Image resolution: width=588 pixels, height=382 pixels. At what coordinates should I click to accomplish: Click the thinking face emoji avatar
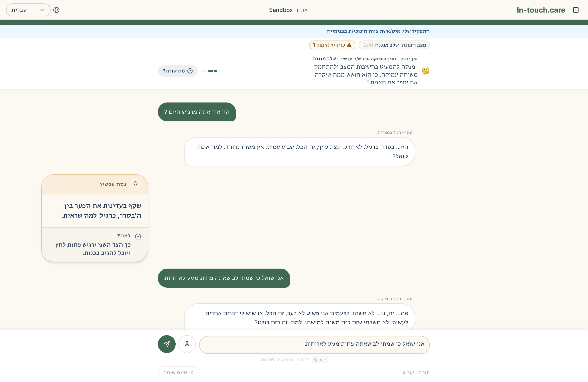pos(426,71)
